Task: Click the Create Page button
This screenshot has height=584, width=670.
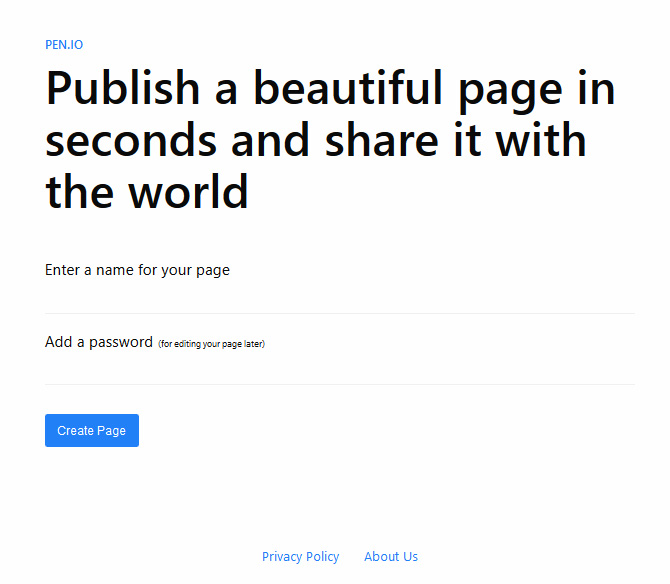Action: [92, 431]
